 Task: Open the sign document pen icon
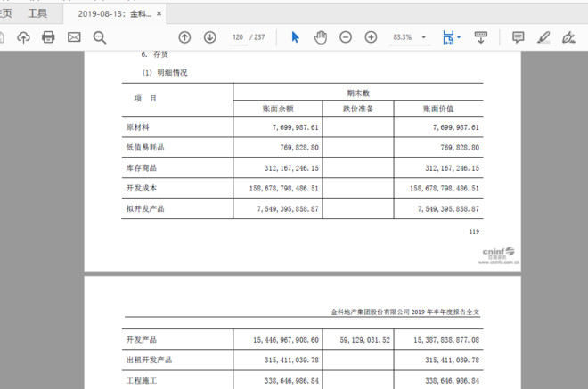[x=568, y=37]
